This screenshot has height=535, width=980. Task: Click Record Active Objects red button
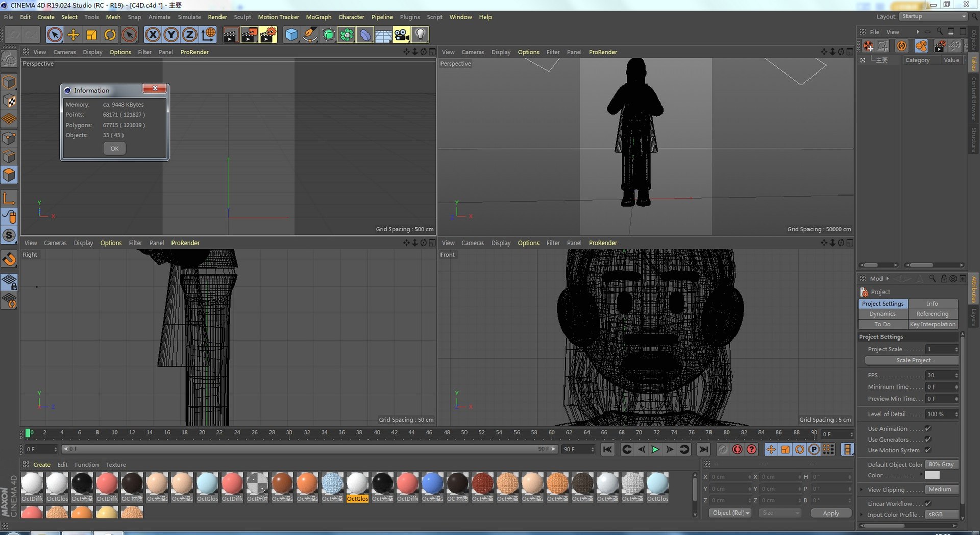point(723,449)
